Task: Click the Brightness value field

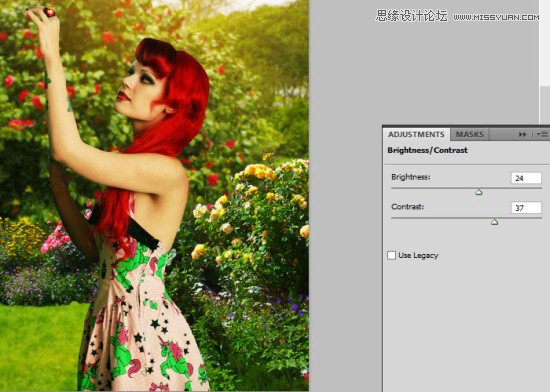Action: point(526,178)
